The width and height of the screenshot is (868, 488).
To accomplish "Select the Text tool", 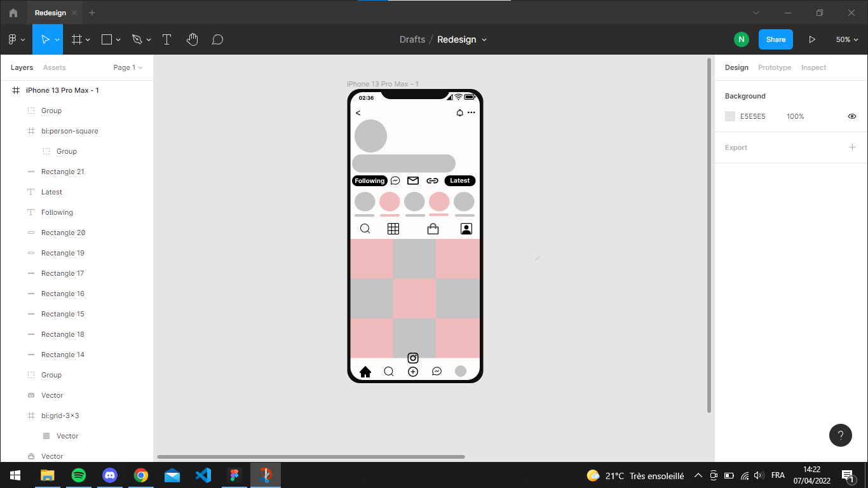I will tap(166, 39).
